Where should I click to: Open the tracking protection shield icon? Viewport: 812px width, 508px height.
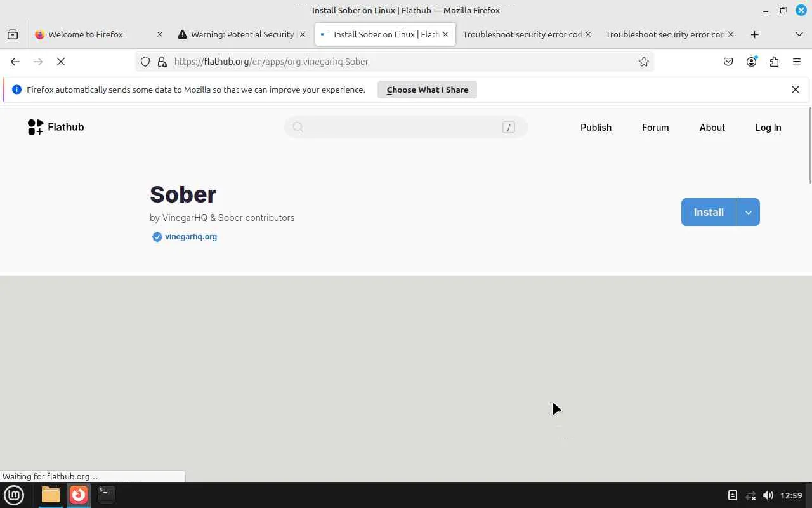pyautogui.click(x=145, y=62)
